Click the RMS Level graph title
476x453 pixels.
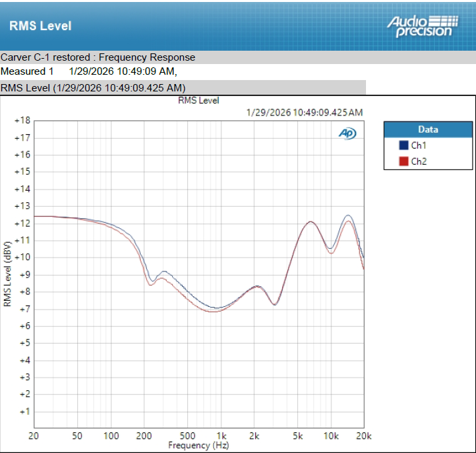(198, 101)
